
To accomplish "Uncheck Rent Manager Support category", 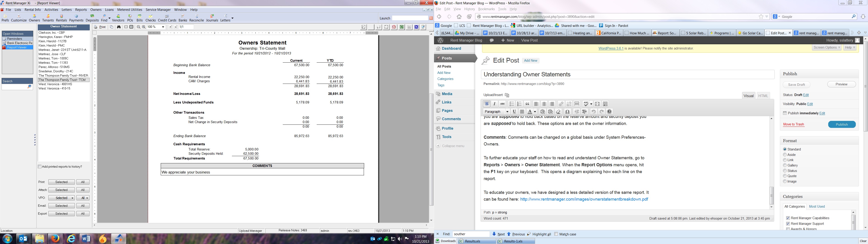I will [788, 224].
